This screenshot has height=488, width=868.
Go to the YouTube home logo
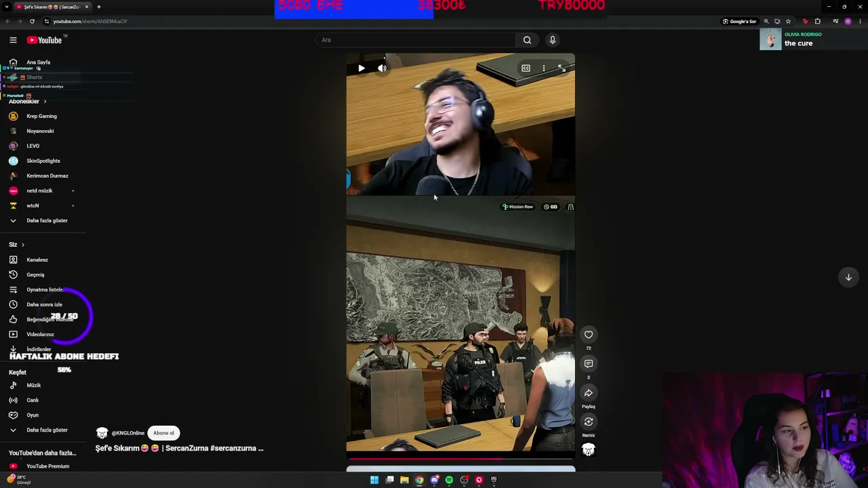[x=44, y=40]
